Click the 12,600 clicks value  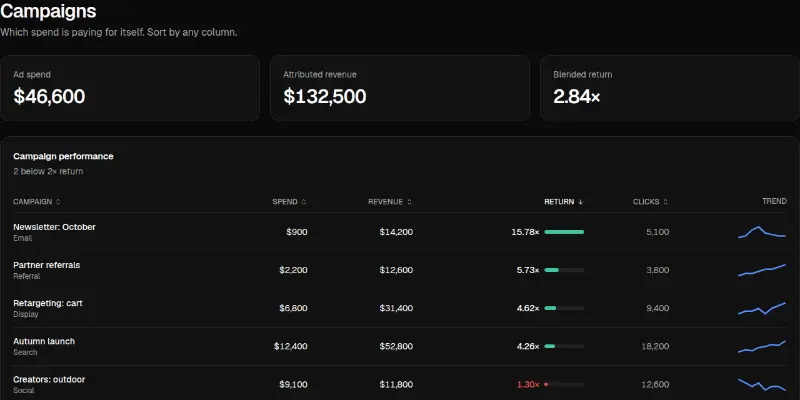[656, 384]
